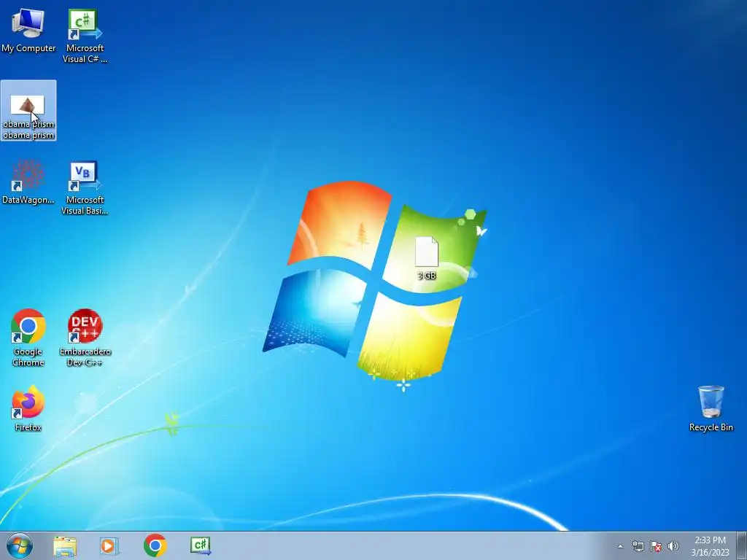The height and width of the screenshot is (560, 747).
Task: Select the Microsoft Visual C# shortcut
Action: click(85, 36)
